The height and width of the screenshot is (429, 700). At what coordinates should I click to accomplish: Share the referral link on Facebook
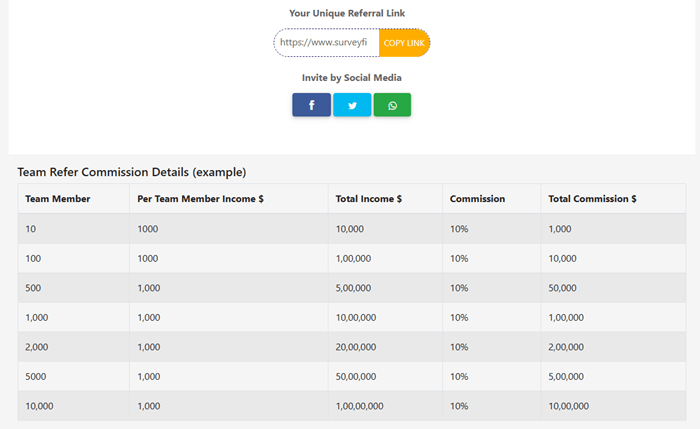pyautogui.click(x=311, y=105)
